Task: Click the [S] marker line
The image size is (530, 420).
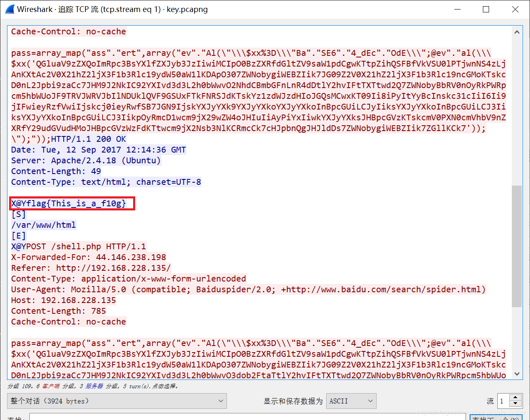Action: click(x=18, y=214)
